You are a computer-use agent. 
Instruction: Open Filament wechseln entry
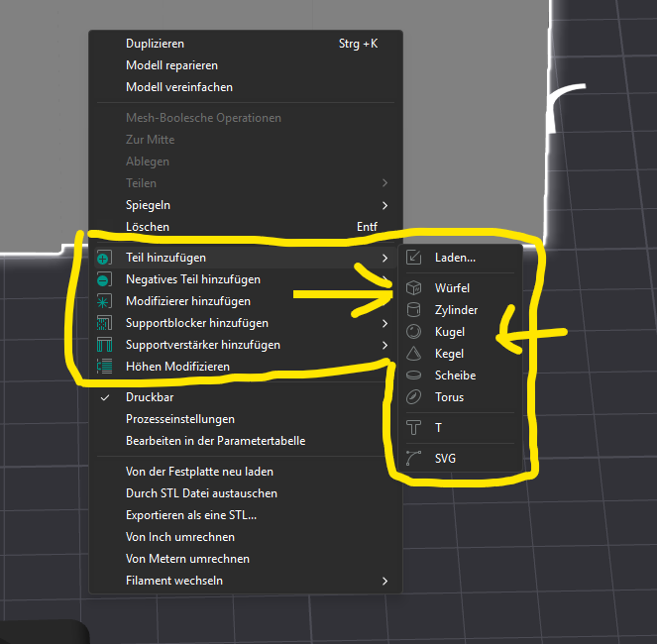(246, 581)
